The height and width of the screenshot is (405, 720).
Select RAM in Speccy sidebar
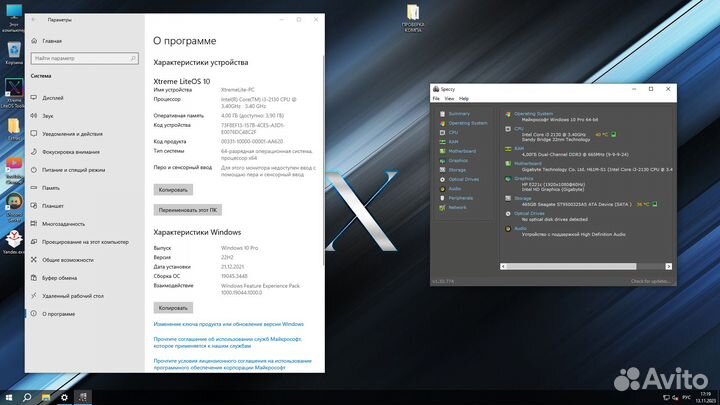453,142
